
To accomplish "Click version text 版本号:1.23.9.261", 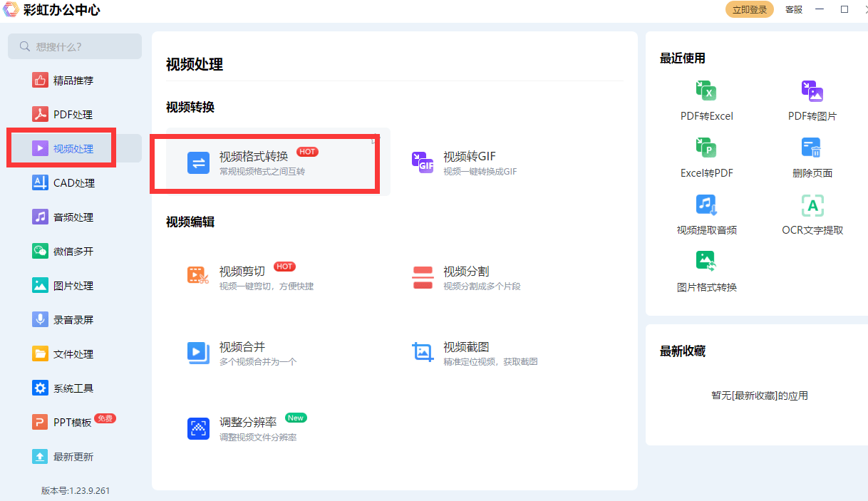I will [76, 490].
